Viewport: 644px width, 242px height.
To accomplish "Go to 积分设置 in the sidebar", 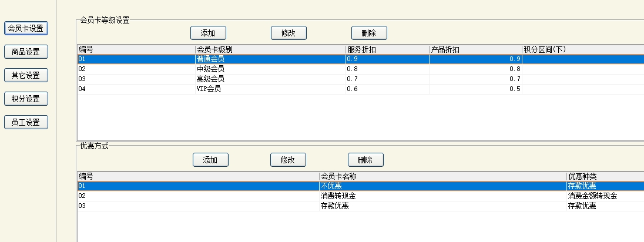I will tap(26, 99).
